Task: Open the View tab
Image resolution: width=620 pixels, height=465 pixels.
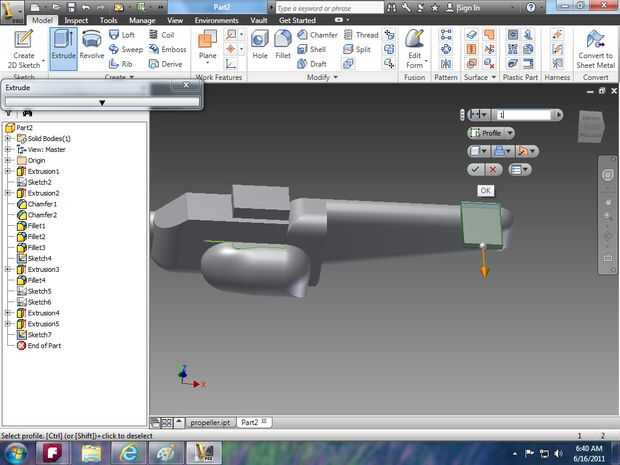Action: (x=175, y=20)
